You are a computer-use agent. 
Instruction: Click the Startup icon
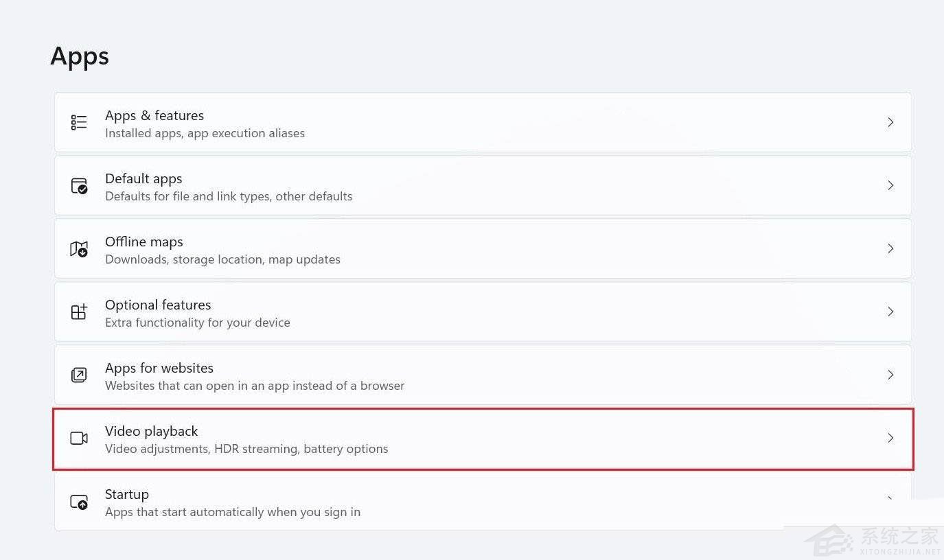point(79,502)
